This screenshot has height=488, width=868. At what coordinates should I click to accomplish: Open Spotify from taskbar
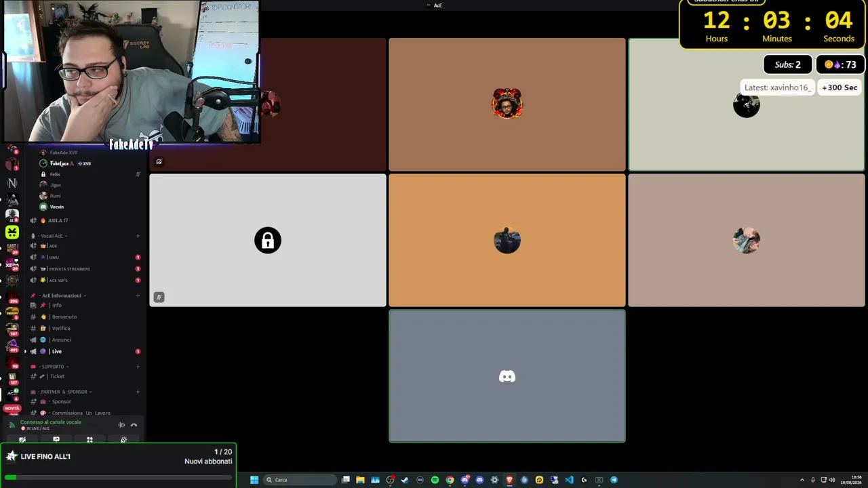(x=435, y=480)
